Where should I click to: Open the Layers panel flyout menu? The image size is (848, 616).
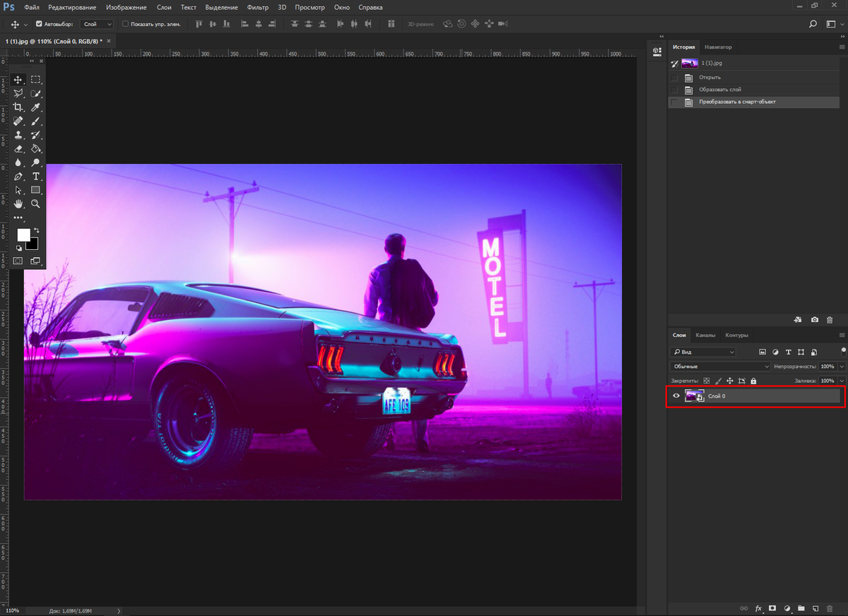coord(842,335)
